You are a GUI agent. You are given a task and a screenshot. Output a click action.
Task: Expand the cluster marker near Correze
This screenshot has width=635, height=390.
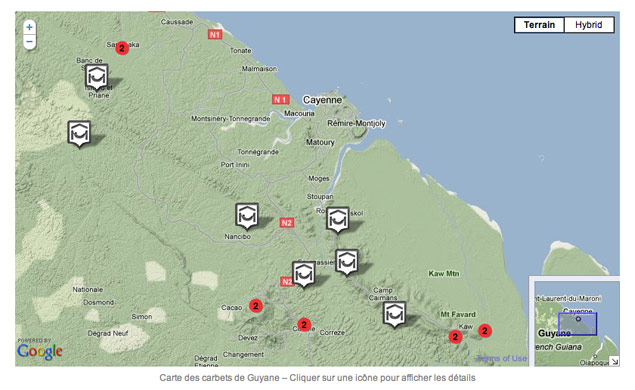pyautogui.click(x=304, y=324)
